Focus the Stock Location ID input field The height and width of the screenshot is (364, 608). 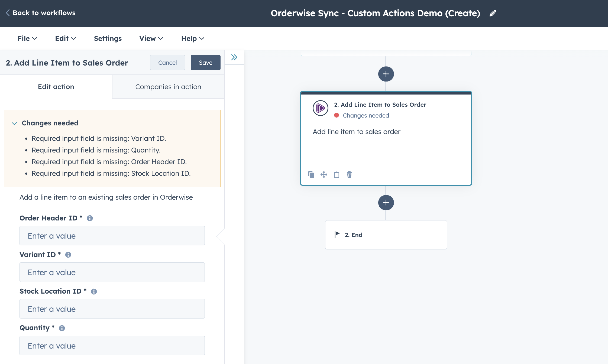coord(112,309)
